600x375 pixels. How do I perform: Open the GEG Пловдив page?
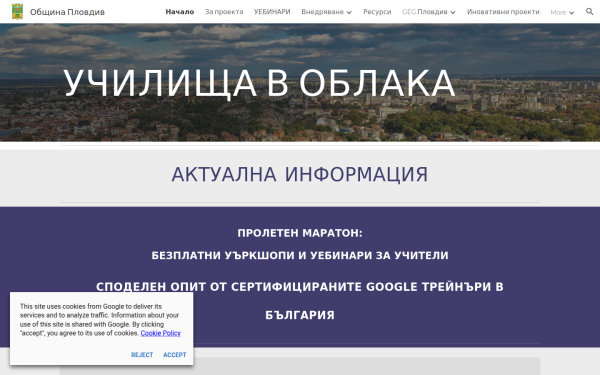click(424, 12)
